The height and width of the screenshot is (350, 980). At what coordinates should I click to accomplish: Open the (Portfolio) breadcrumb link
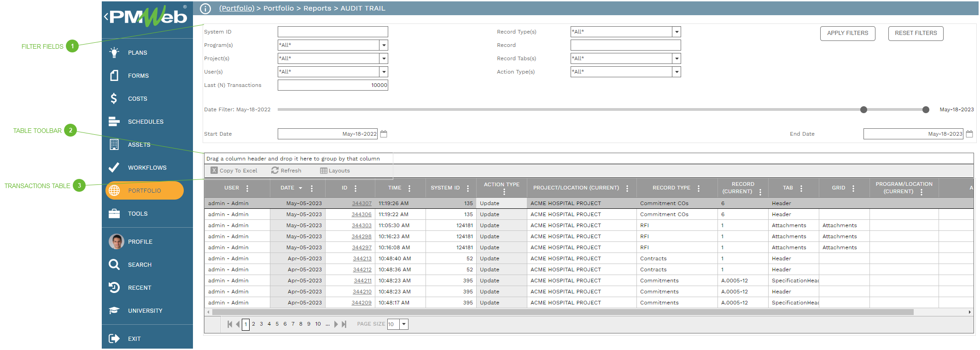tap(237, 8)
